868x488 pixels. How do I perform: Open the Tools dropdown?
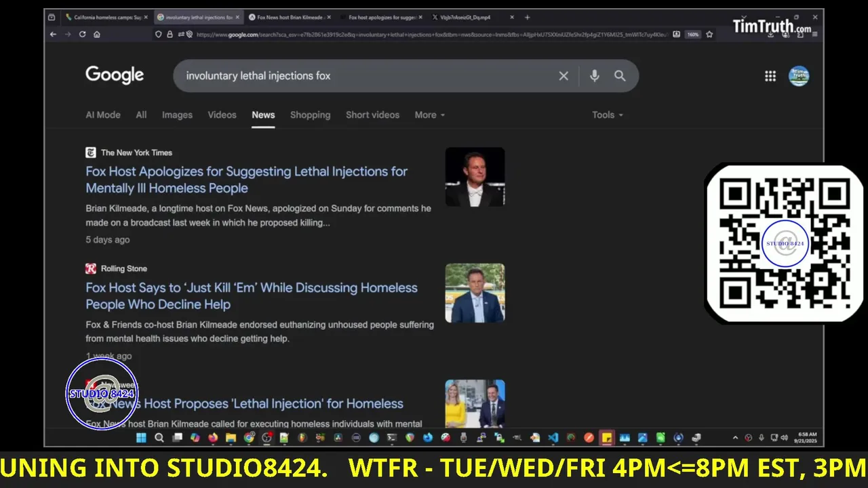(608, 115)
